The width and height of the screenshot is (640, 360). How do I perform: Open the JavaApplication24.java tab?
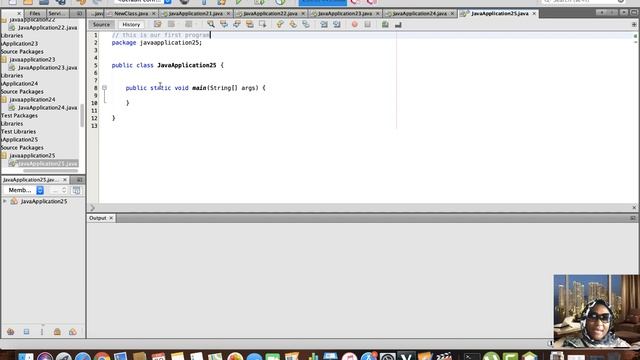pos(420,13)
